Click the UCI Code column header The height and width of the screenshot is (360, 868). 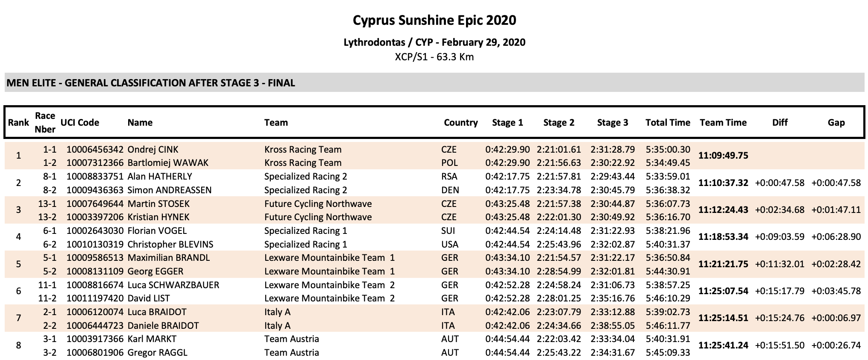click(80, 123)
